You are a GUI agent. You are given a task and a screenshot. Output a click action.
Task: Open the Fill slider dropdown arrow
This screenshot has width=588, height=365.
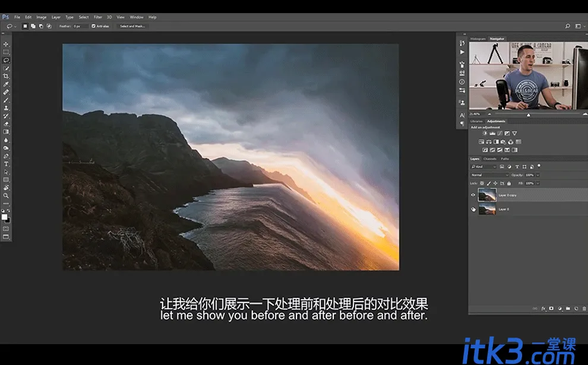tap(538, 183)
